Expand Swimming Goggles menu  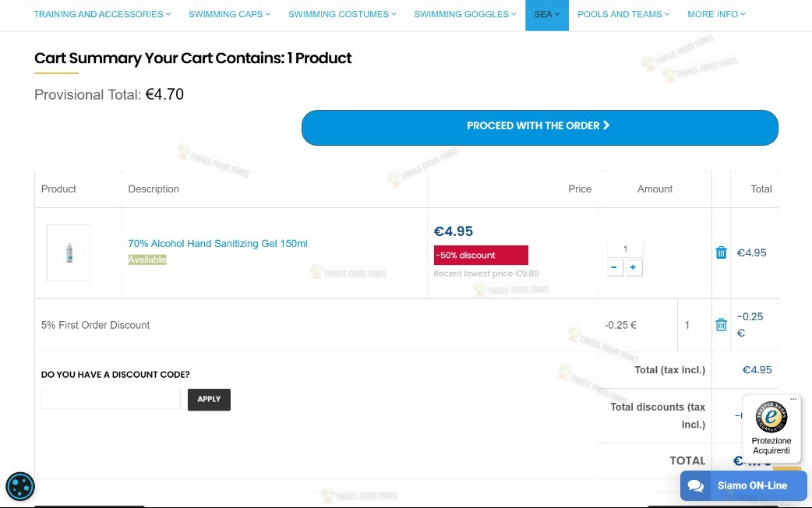point(465,15)
